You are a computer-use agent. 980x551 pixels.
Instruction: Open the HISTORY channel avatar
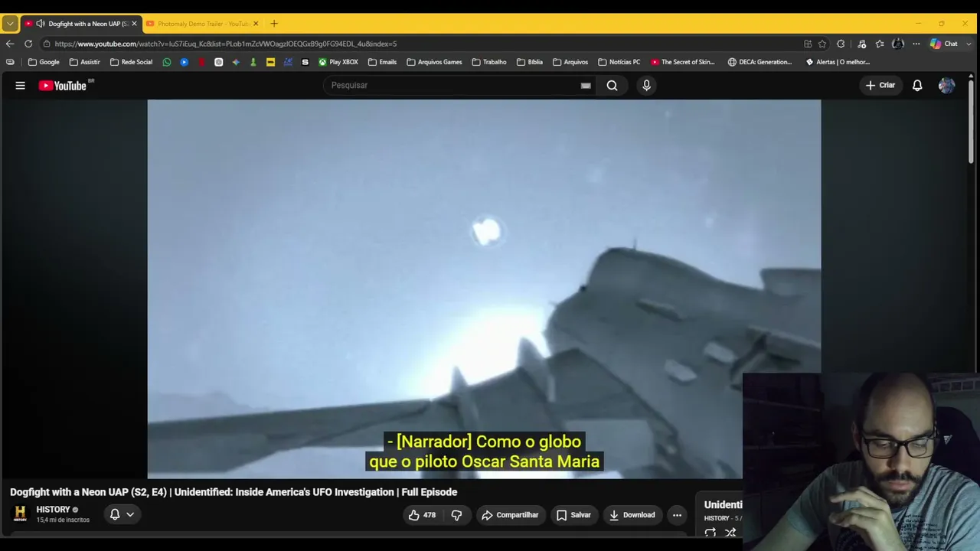(21, 514)
